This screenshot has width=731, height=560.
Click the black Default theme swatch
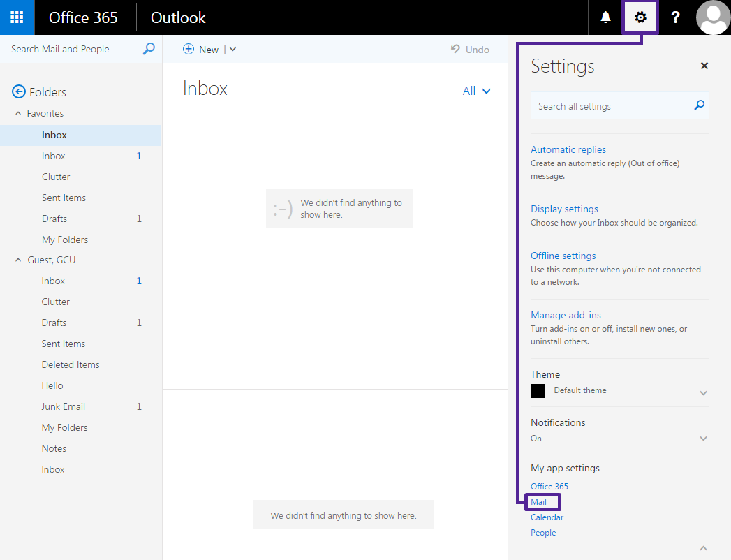click(x=538, y=391)
